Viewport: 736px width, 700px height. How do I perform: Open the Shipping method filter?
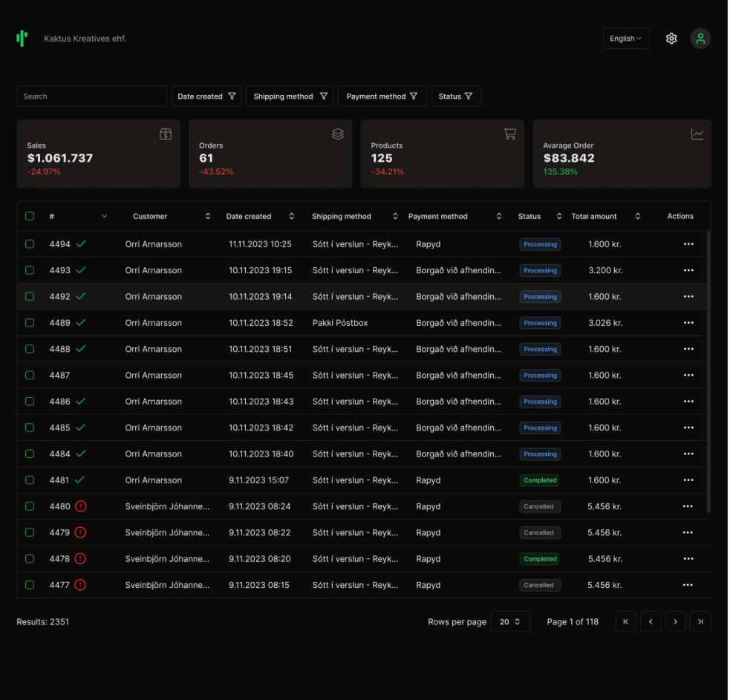click(x=290, y=97)
